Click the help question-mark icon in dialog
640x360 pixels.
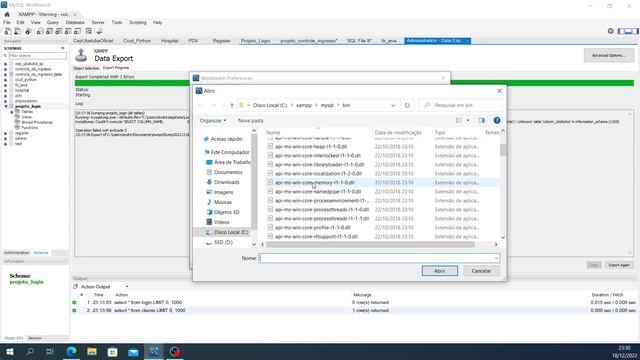(x=496, y=120)
